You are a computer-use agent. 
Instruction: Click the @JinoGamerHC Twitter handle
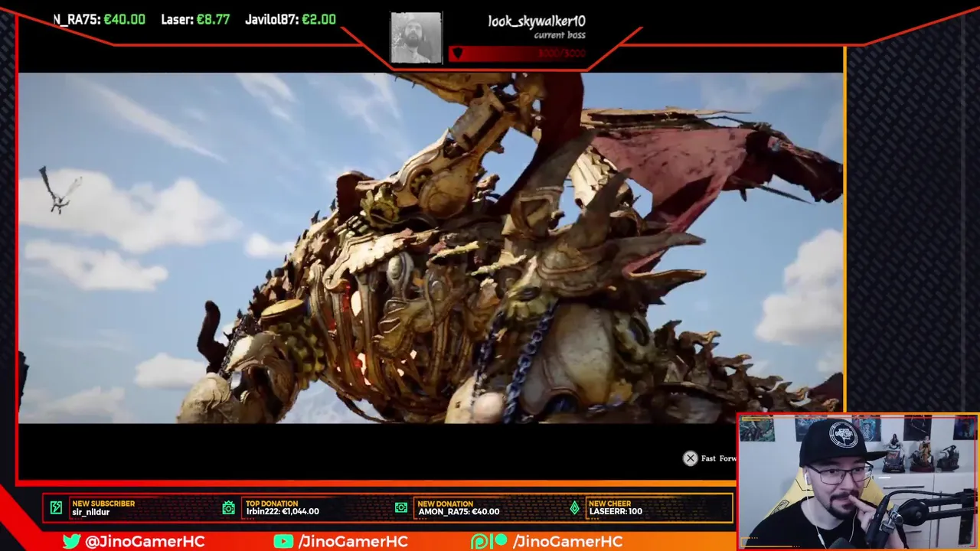[145, 541]
